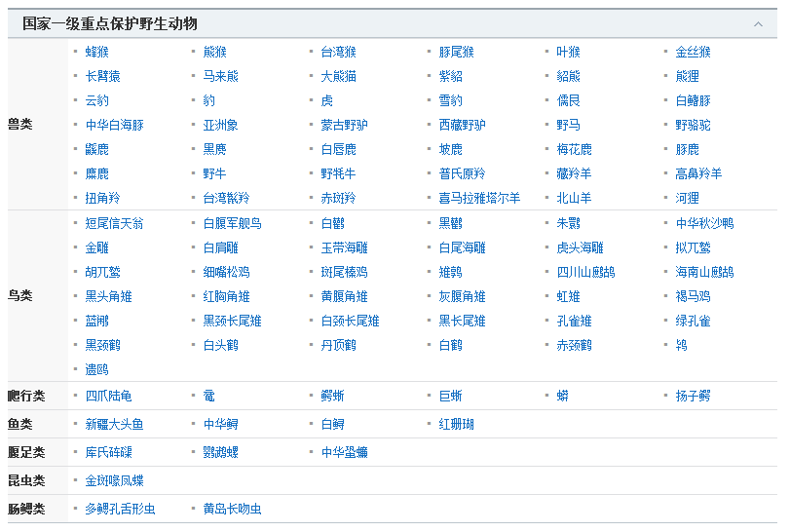Open the 野骆驼 link
Viewport: 790px width, 532px height.
[x=693, y=125]
